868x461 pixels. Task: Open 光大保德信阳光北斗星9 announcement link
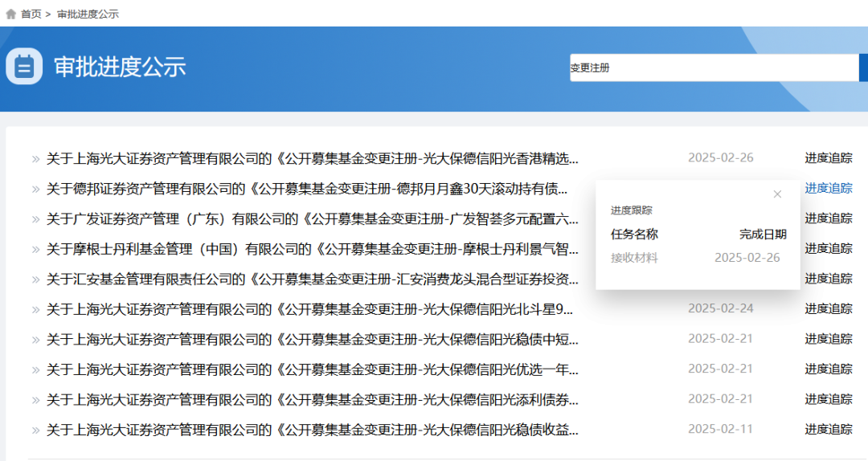click(309, 309)
